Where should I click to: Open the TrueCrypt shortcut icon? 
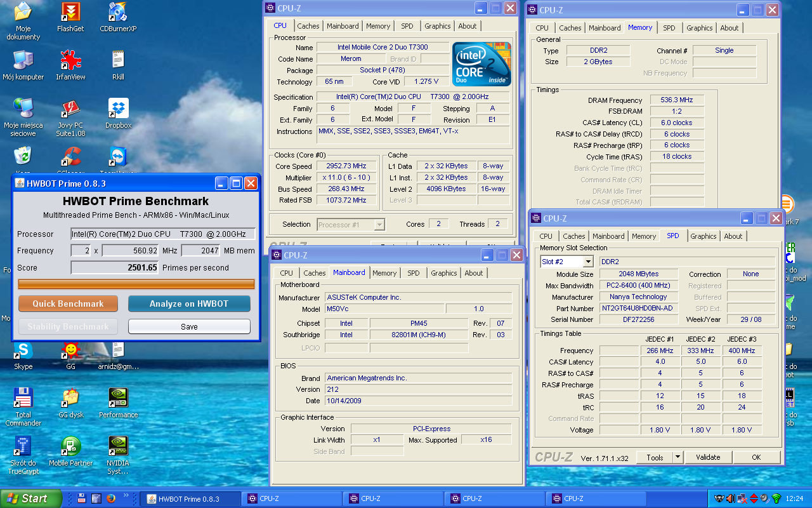23,446
